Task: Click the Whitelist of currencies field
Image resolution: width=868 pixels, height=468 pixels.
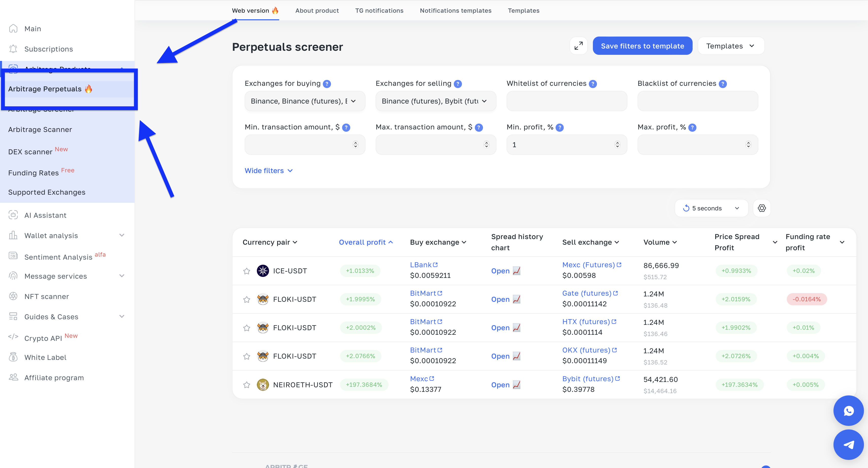Action: click(566, 101)
